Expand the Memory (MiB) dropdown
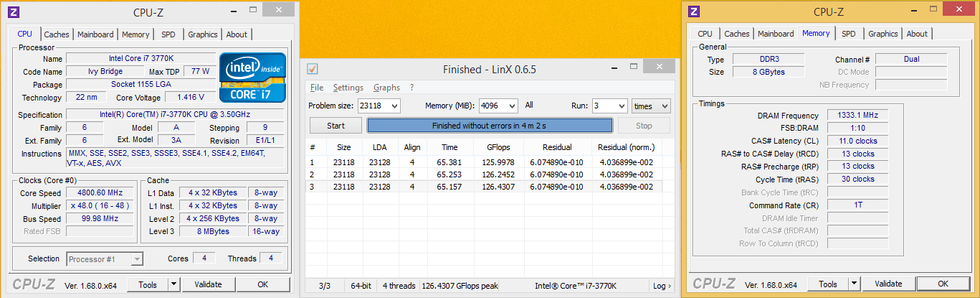Screen dimensions: 980x298 pyautogui.click(x=511, y=106)
